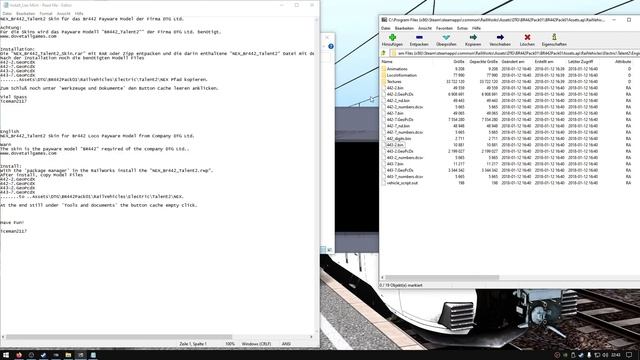Select file 442-2_numbers.dcsv
Image resolution: width=640 pixels, height=360 pixels.
(404, 107)
